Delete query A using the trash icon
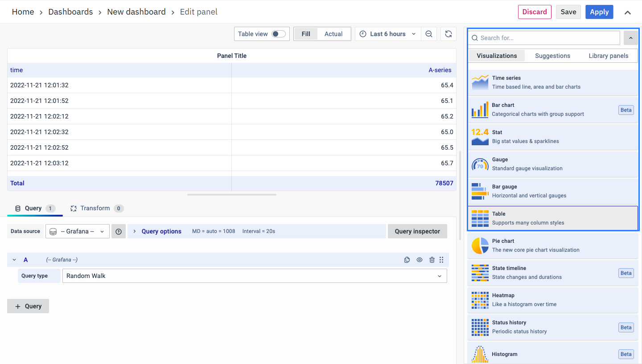The width and height of the screenshot is (642, 364). 432,260
